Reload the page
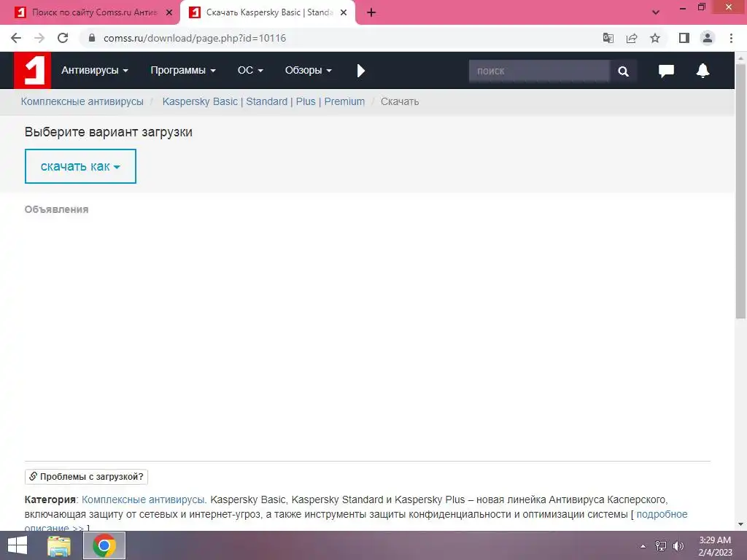The height and width of the screenshot is (560, 747). 63,38
